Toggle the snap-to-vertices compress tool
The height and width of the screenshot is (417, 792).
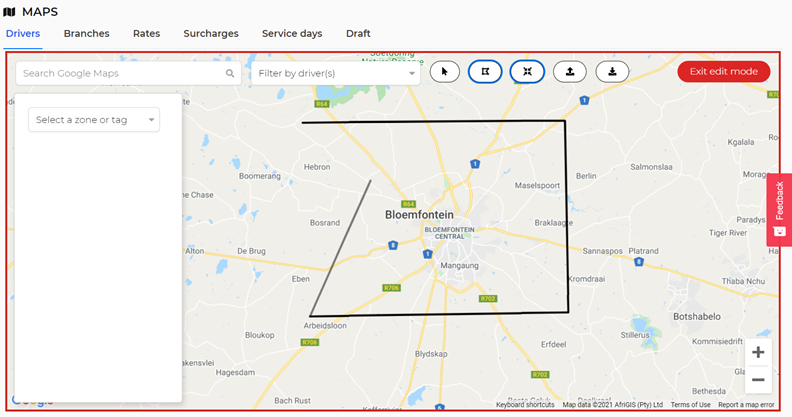tap(527, 72)
